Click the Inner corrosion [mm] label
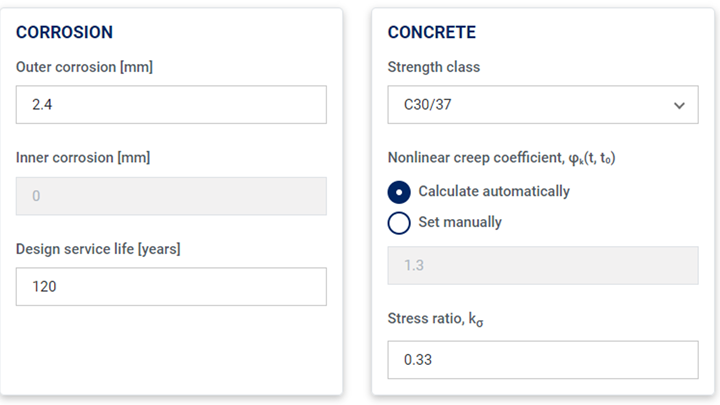The image size is (720, 405). (x=83, y=158)
